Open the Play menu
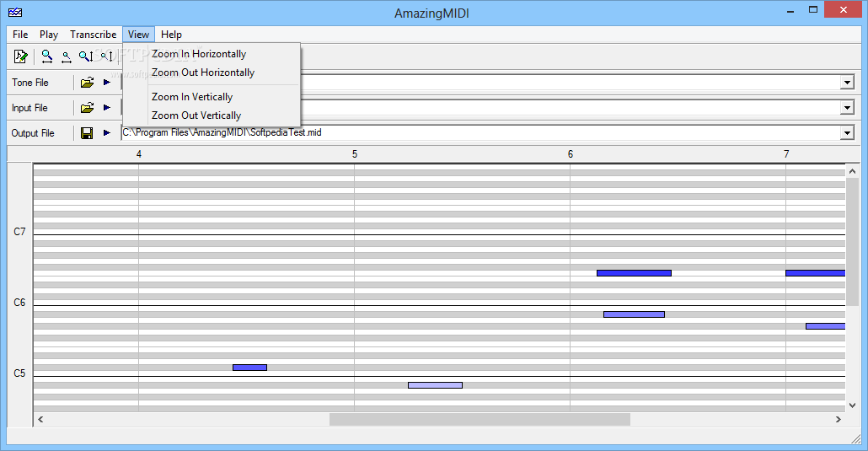The height and width of the screenshot is (451, 868). (49, 35)
